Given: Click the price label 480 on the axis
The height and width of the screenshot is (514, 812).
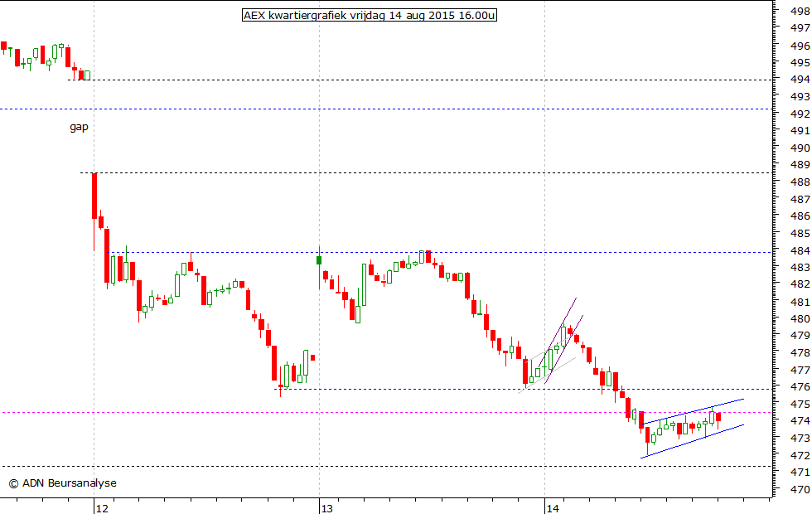Looking at the screenshot, I should 800,318.
